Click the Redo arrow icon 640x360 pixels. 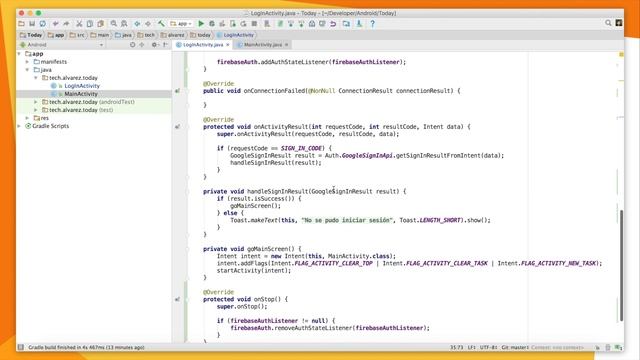point(66,24)
